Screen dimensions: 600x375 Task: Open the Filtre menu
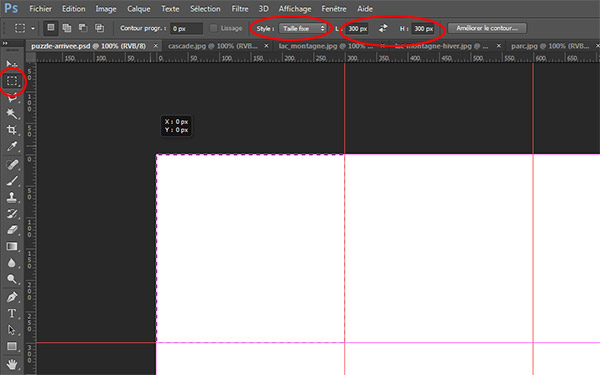click(240, 8)
